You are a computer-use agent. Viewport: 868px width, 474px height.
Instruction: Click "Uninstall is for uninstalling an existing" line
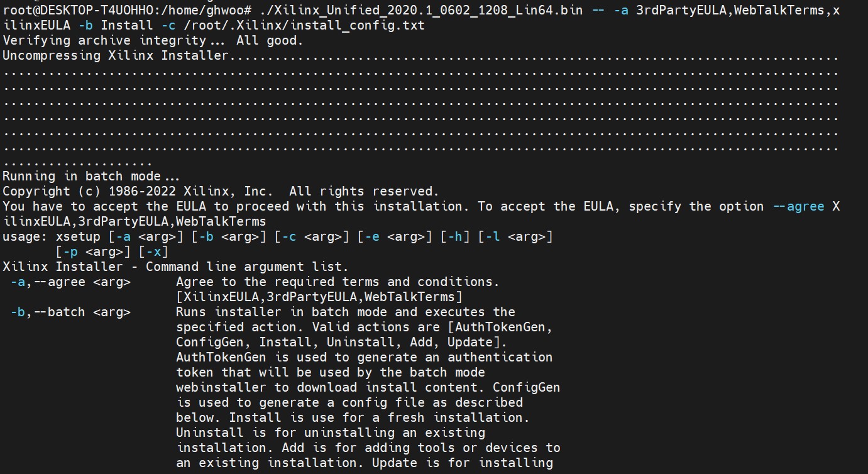(331, 433)
